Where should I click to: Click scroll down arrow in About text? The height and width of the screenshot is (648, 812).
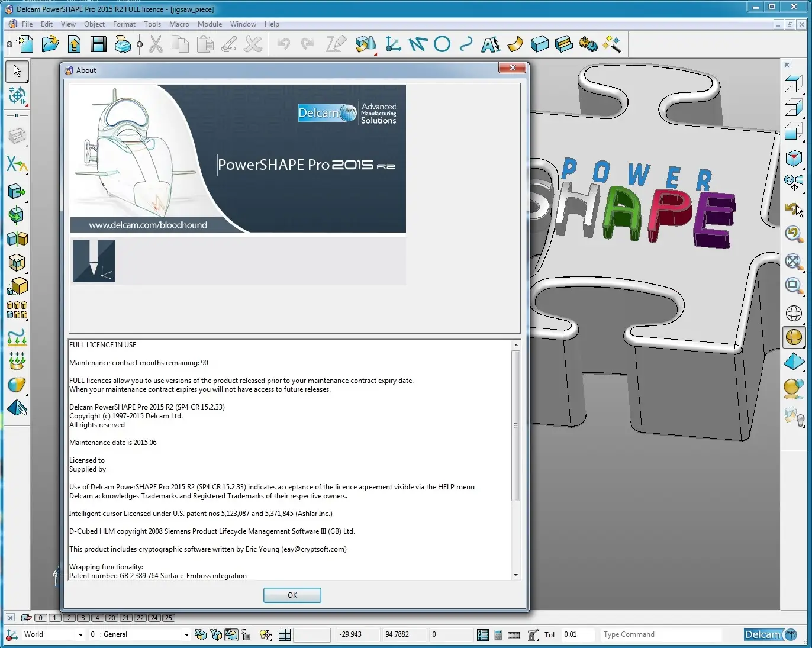(516, 575)
